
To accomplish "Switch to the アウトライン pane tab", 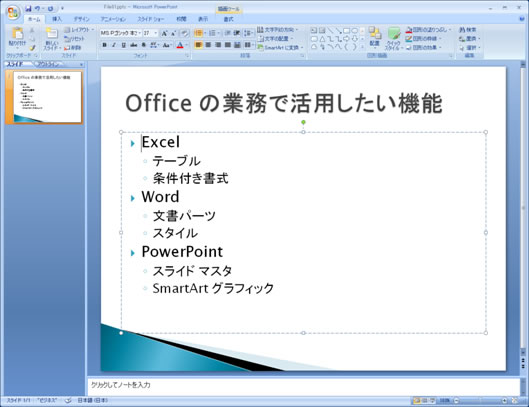I will pyautogui.click(x=49, y=64).
